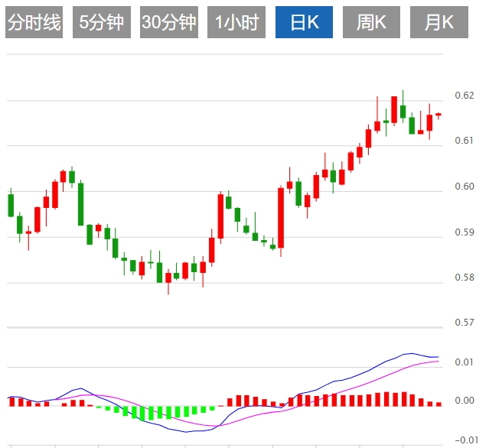Click the 0.57 price axis label
This screenshot has width=489, height=448.
(465, 322)
